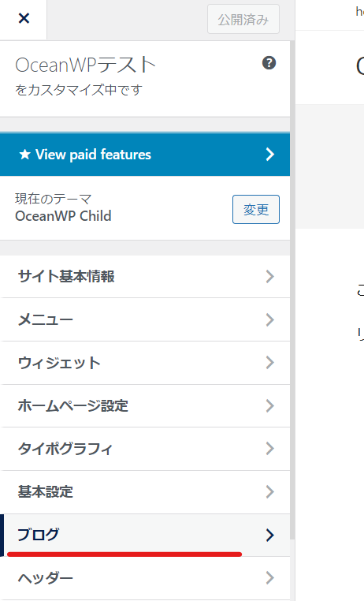The height and width of the screenshot is (601, 364).
Task: Open ホームページ設定 section
Action: tap(145, 406)
